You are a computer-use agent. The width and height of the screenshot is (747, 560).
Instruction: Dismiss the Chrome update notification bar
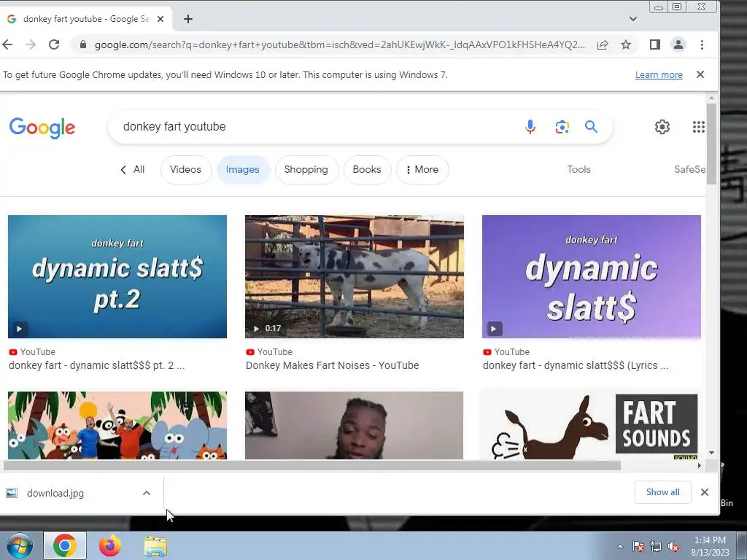pyautogui.click(x=700, y=74)
